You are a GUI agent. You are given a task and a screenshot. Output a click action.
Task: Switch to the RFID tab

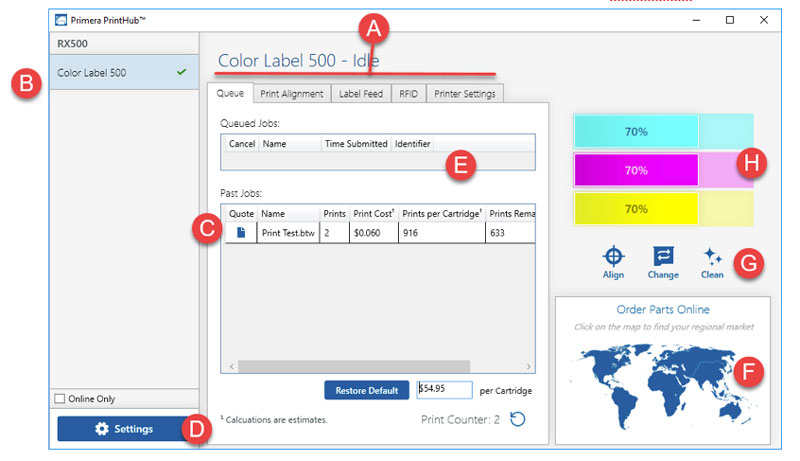408,94
